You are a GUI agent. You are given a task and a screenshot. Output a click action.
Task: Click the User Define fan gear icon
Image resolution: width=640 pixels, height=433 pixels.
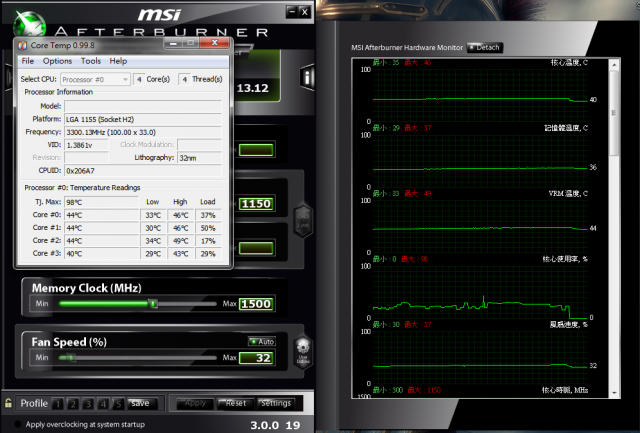pos(303,352)
